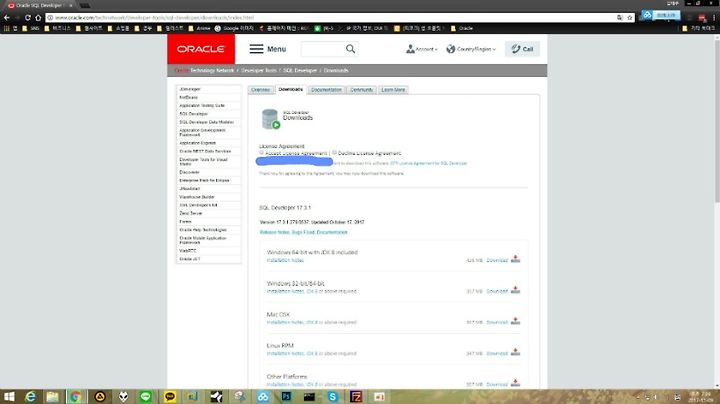
Task: Switch to the Community tab
Action: coord(361,90)
